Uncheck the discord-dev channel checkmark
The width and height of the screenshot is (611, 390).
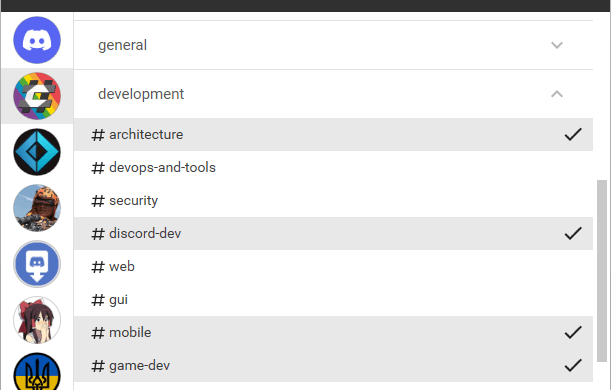(573, 233)
